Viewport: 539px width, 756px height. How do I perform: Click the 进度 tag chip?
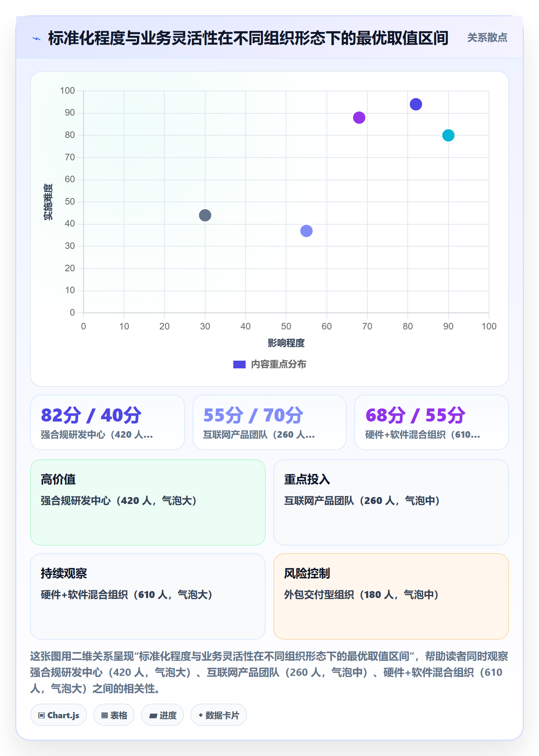[x=162, y=715]
